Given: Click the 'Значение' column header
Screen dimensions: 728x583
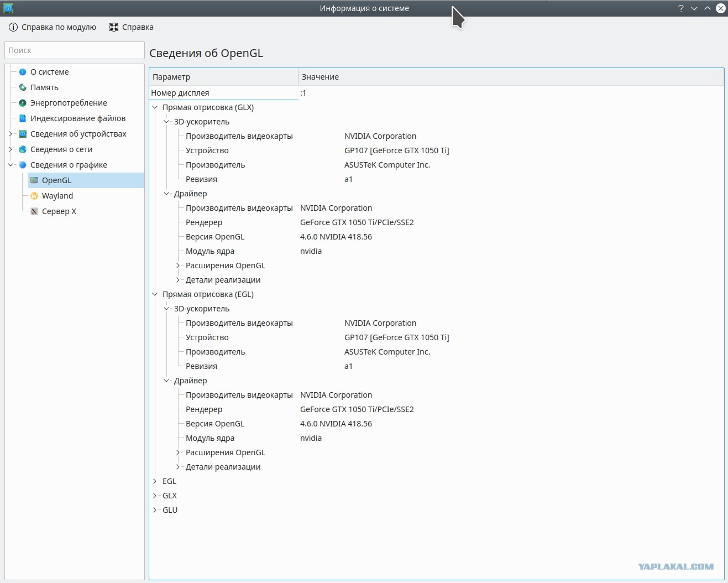Looking at the screenshot, I should coord(511,77).
